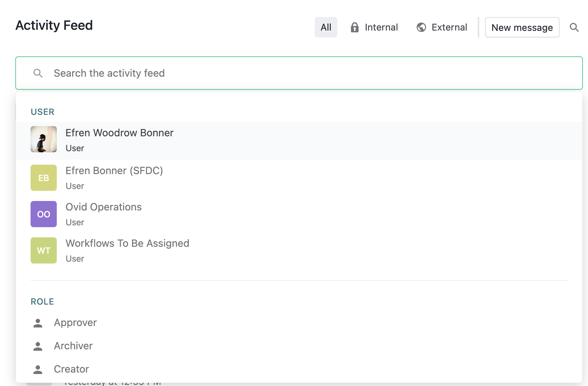
Task: Select the External filter view
Action: coord(441,27)
